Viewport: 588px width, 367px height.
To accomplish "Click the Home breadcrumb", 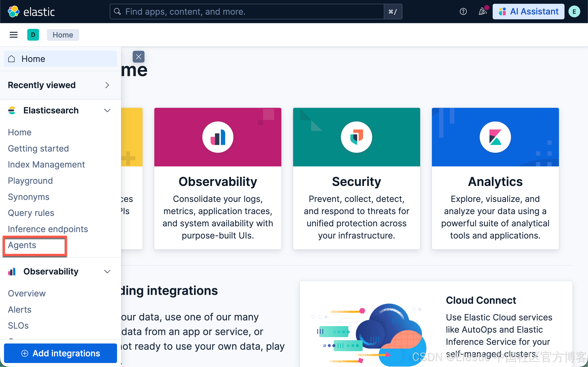I will click(x=63, y=35).
